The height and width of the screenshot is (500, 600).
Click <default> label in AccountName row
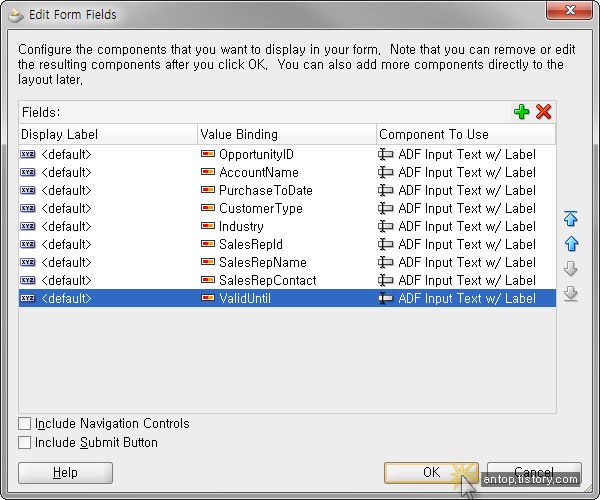[x=67, y=172]
